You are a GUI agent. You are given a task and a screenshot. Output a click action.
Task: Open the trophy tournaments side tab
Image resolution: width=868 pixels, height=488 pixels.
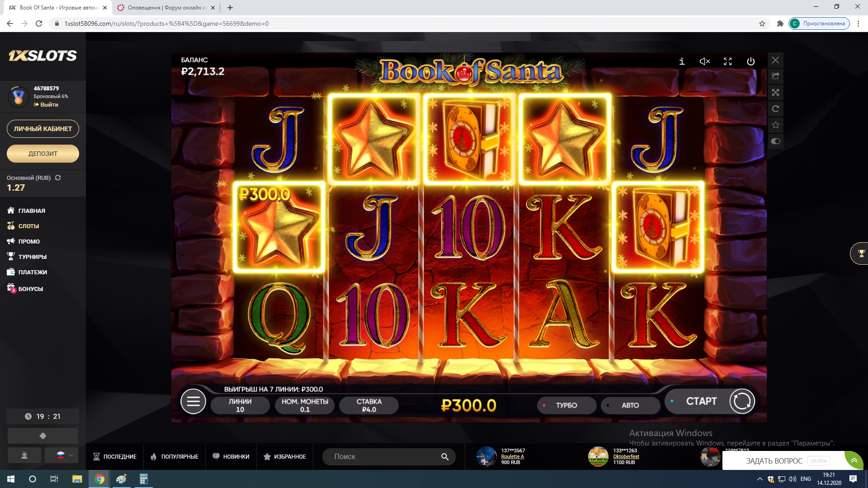[860, 253]
